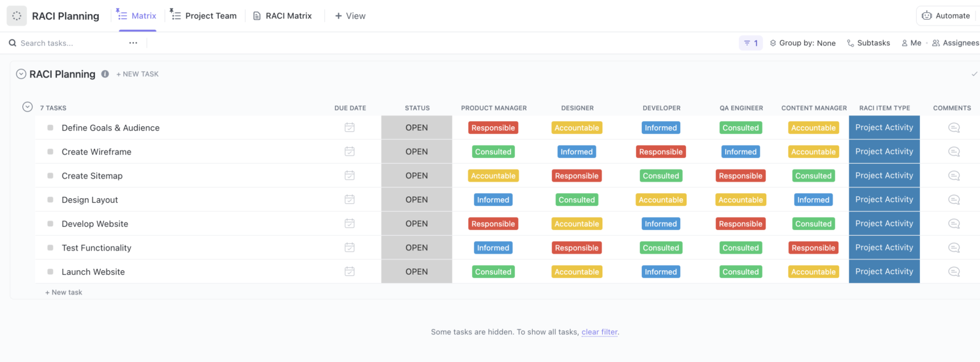
Task: Click the RACI Item Type column header
Action: 884,108
